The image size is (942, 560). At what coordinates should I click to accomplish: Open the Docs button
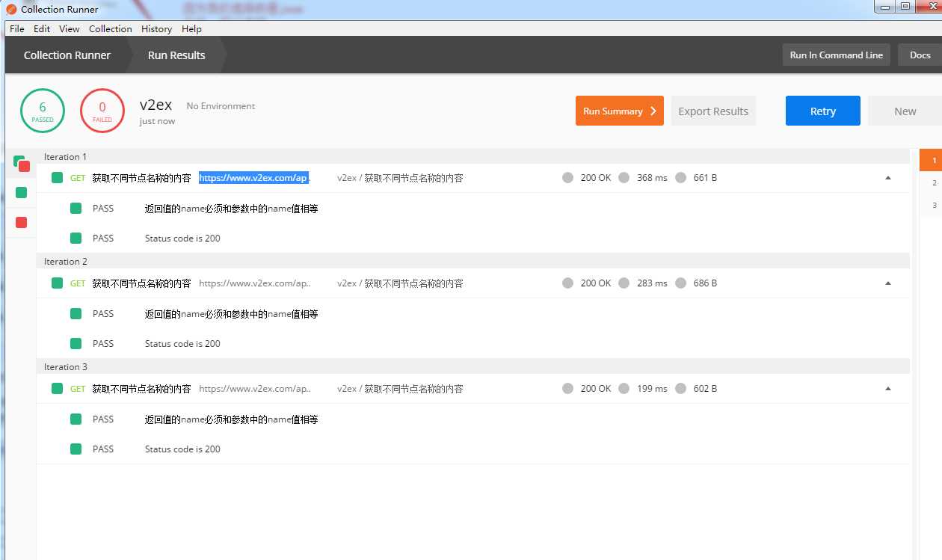[920, 55]
